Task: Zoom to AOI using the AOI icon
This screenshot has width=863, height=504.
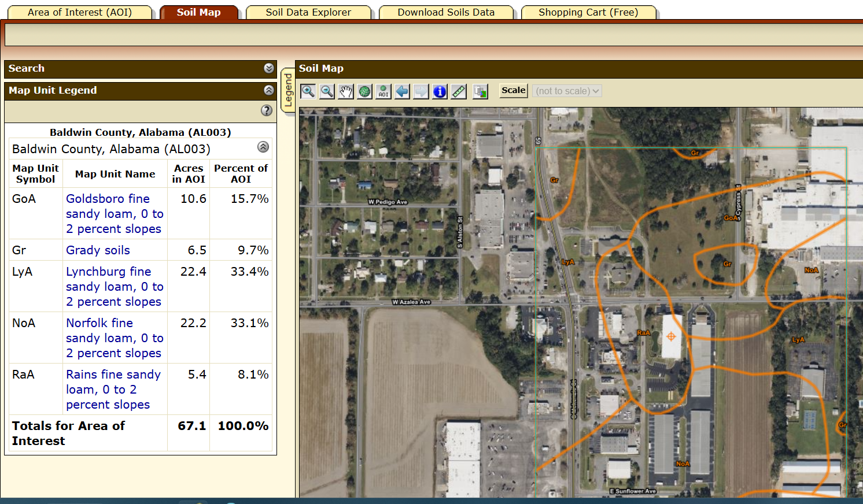Action: coord(383,91)
